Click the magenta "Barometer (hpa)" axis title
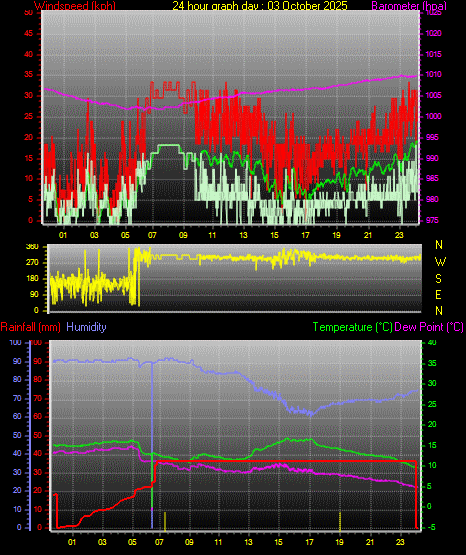The image size is (466, 555). (409, 6)
